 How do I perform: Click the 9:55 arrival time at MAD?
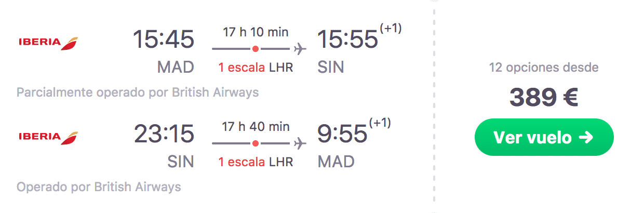(343, 134)
